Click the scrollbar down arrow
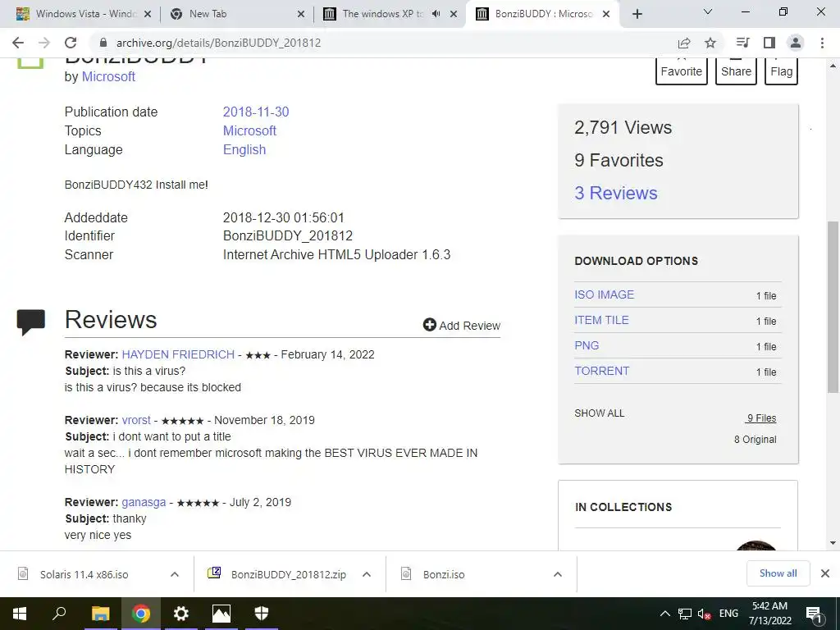840x630 pixels. (x=833, y=543)
